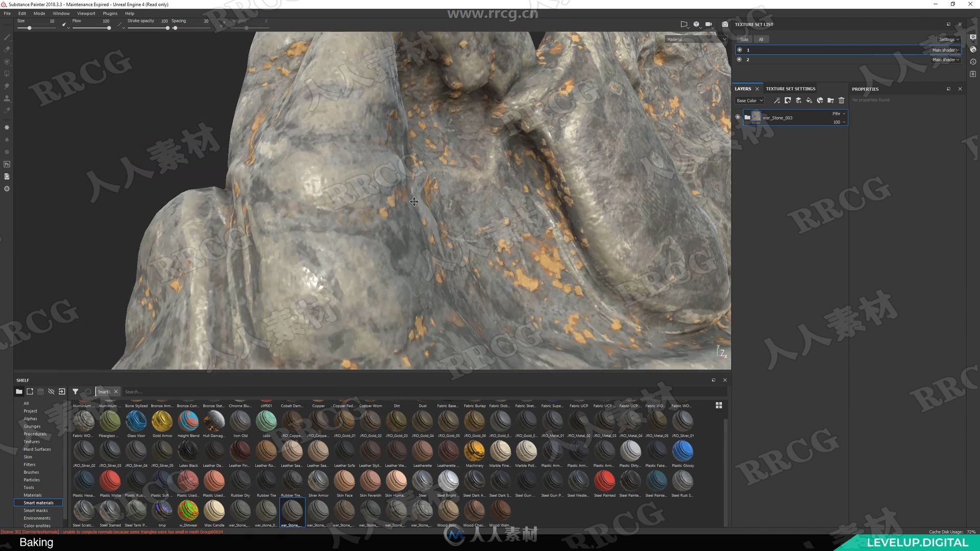Click the shelf Search field
This screenshot has height=551, width=980.
(424, 392)
